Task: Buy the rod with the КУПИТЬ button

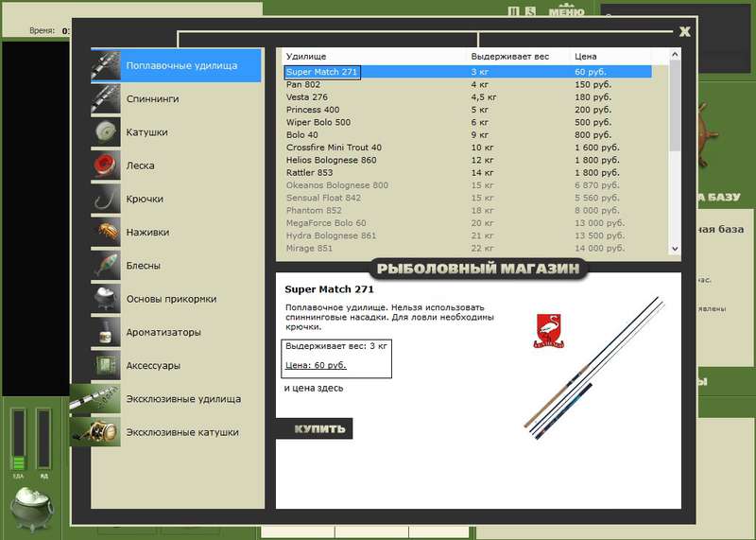Action: (x=315, y=428)
